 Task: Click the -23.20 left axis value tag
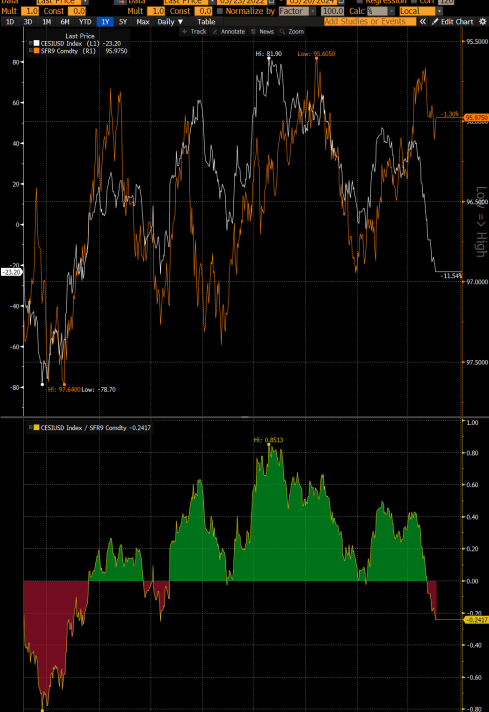tap(11, 272)
